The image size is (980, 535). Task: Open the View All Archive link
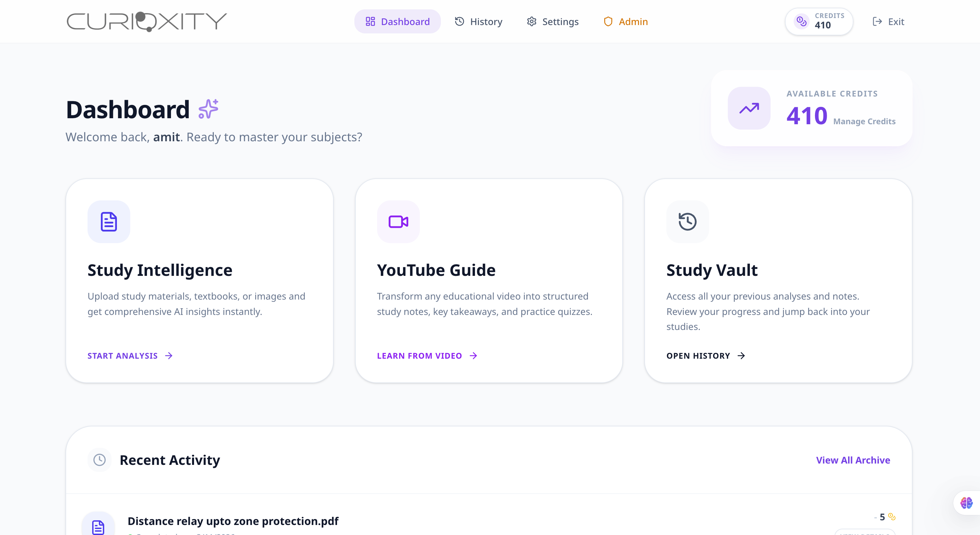tap(852, 460)
